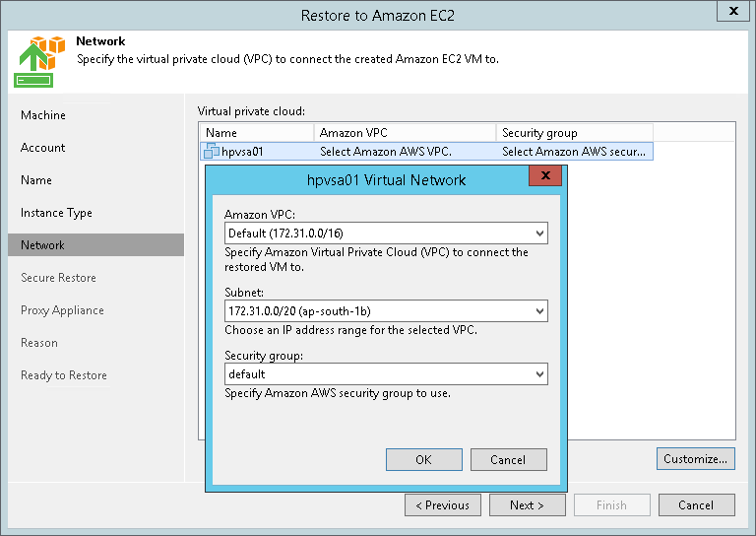Go back with the Previous button

pos(442,505)
